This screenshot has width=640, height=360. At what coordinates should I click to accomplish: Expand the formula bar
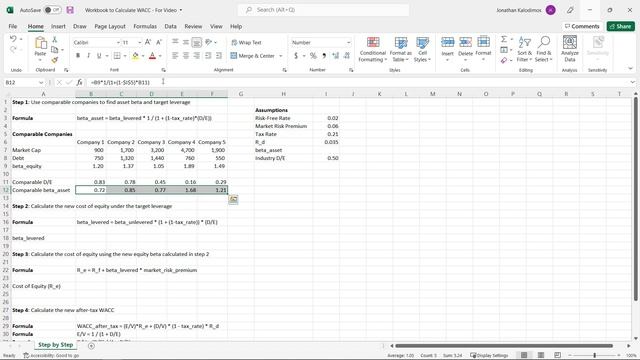click(x=632, y=82)
